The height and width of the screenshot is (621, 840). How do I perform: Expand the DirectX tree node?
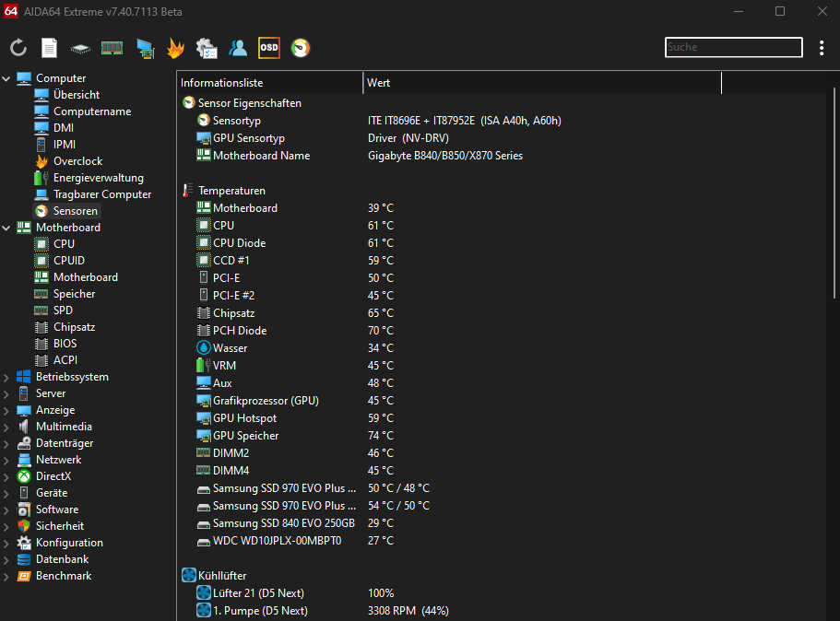click(x=6, y=477)
